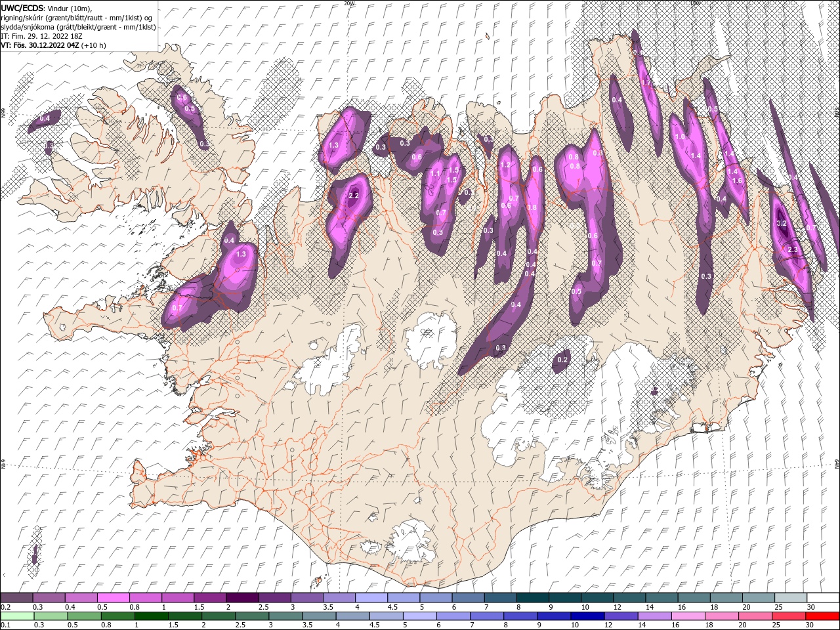Click the '3.2' snowfall value near the east coast
840x630 pixels.
[782, 223]
